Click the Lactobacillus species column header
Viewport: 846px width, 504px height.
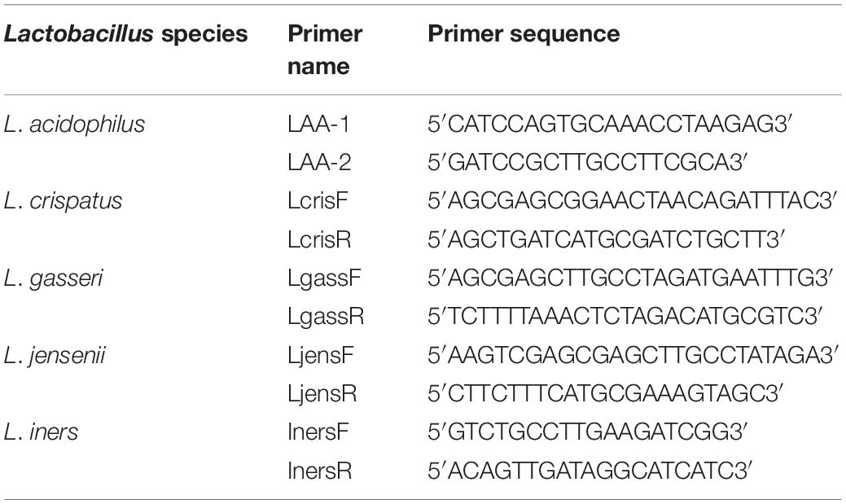click(125, 34)
